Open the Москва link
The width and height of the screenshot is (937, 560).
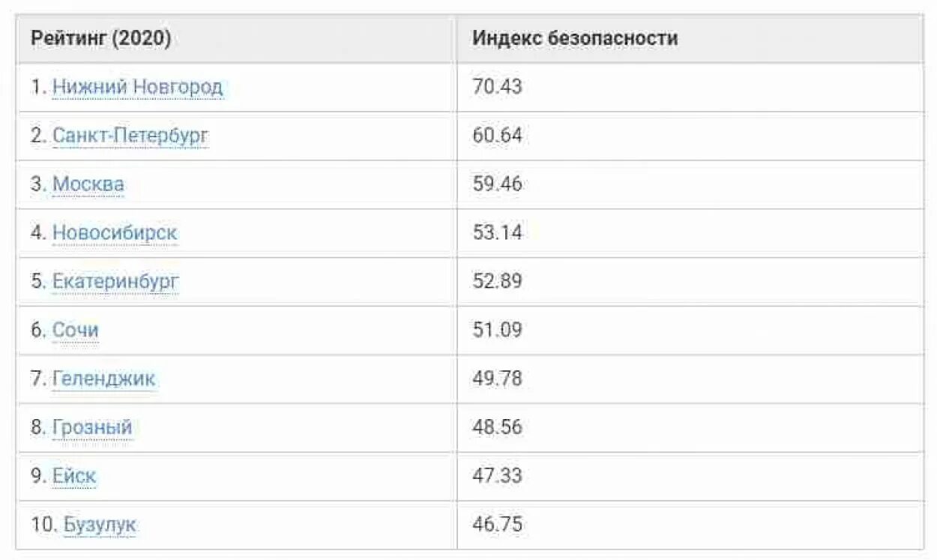click(x=88, y=184)
